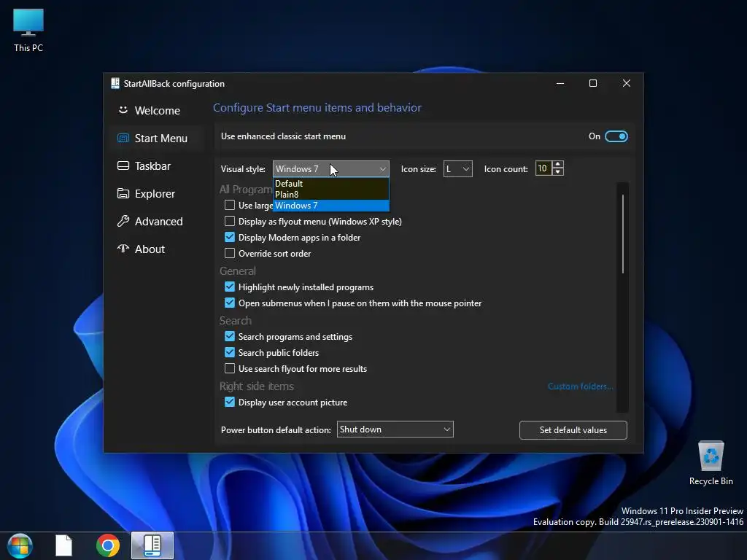Open the About section

pyautogui.click(x=158, y=249)
